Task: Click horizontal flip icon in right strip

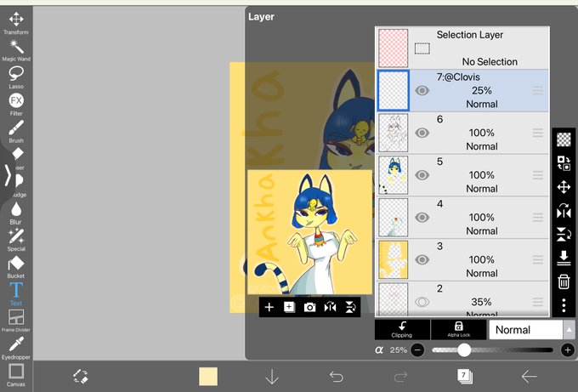Action: click(x=564, y=211)
